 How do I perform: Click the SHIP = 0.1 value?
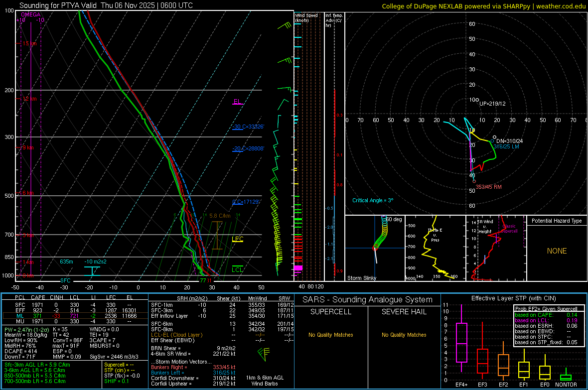(116, 381)
